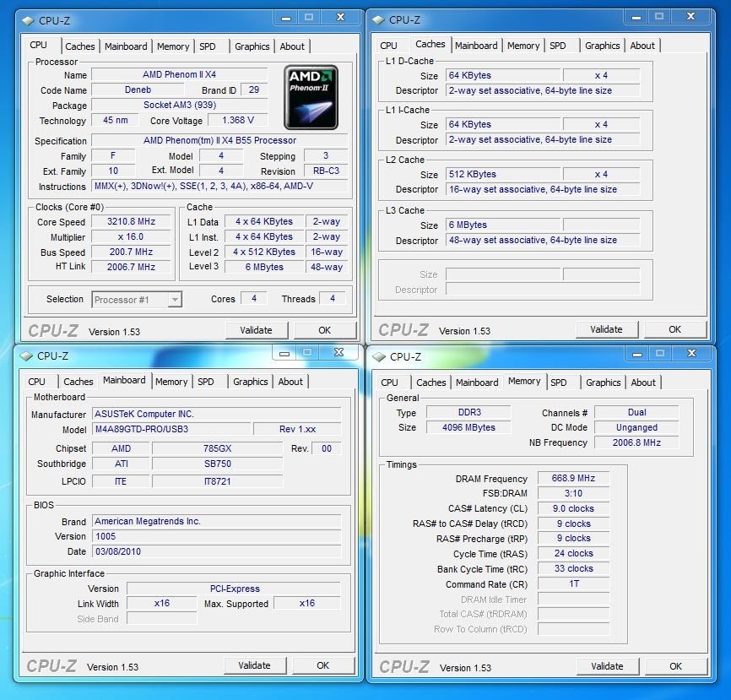Click the chipset value "785GX"
Viewport: 731px width, 700px height.
pyautogui.click(x=217, y=448)
